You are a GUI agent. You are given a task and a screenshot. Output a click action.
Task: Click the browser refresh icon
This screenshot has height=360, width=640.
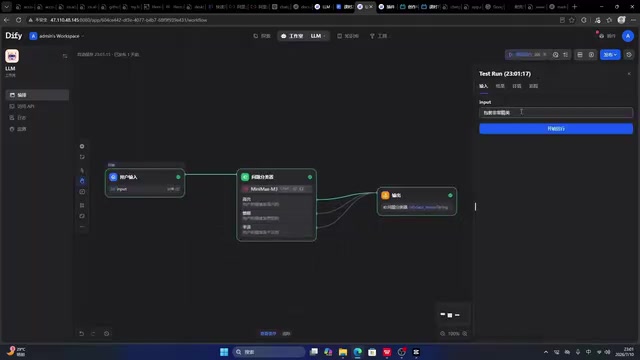tap(18, 20)
